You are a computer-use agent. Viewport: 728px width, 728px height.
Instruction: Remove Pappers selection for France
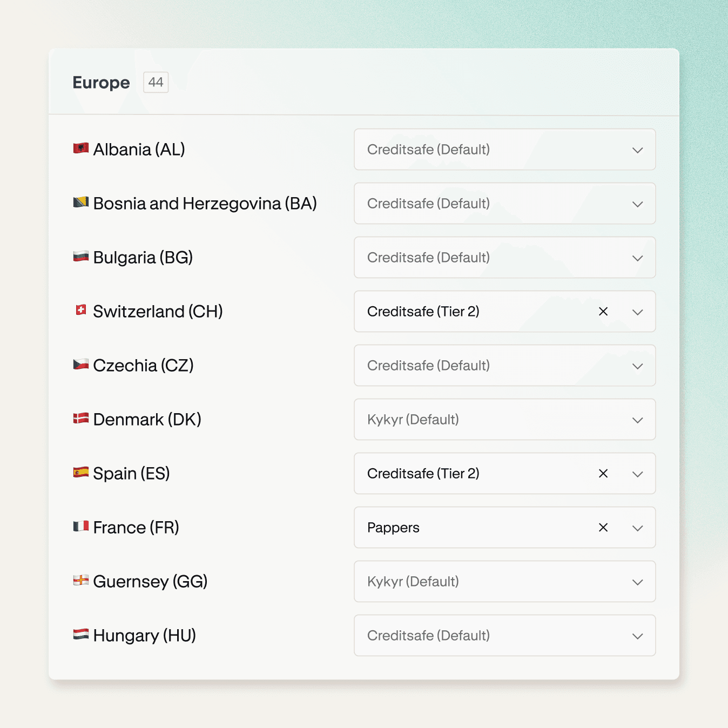(603, 528)
